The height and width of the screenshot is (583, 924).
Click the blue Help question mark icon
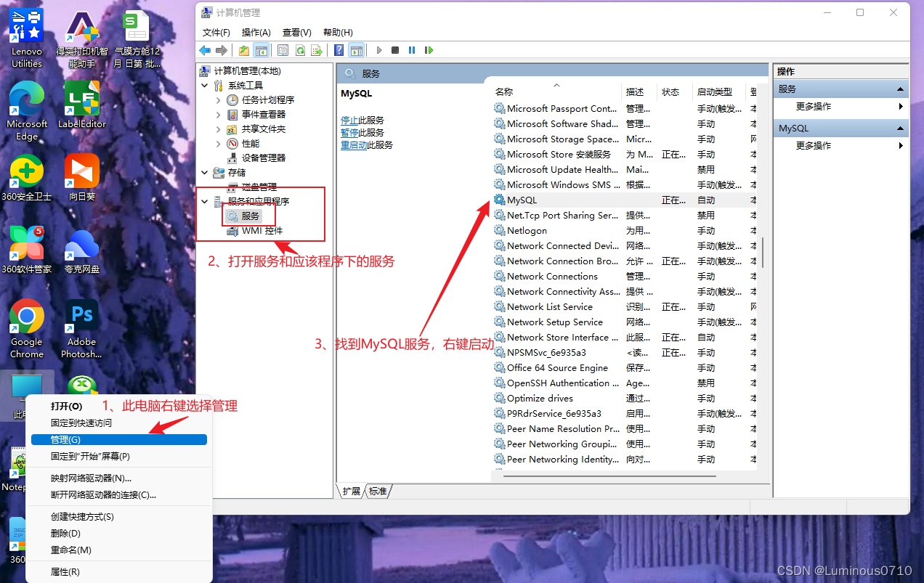coord(339,50)
